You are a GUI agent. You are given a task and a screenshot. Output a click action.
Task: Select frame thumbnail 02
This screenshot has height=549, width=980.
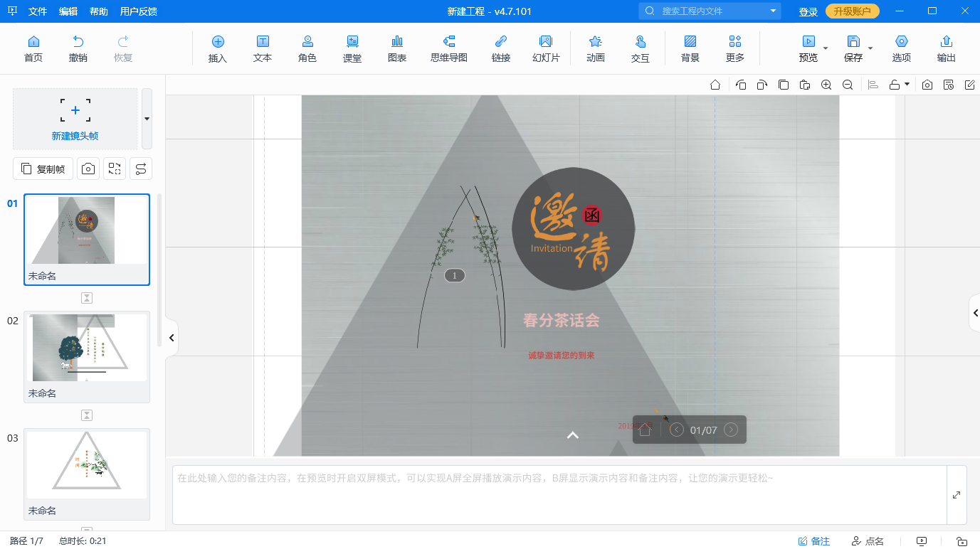[x=87, y=357]
